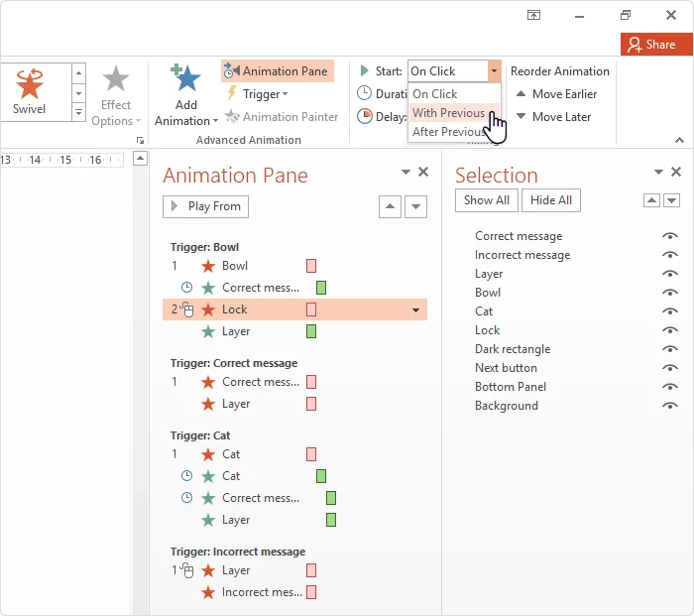Screen dimensions: 694x616
Task: Hide the Correct message object
Action: 670,236
